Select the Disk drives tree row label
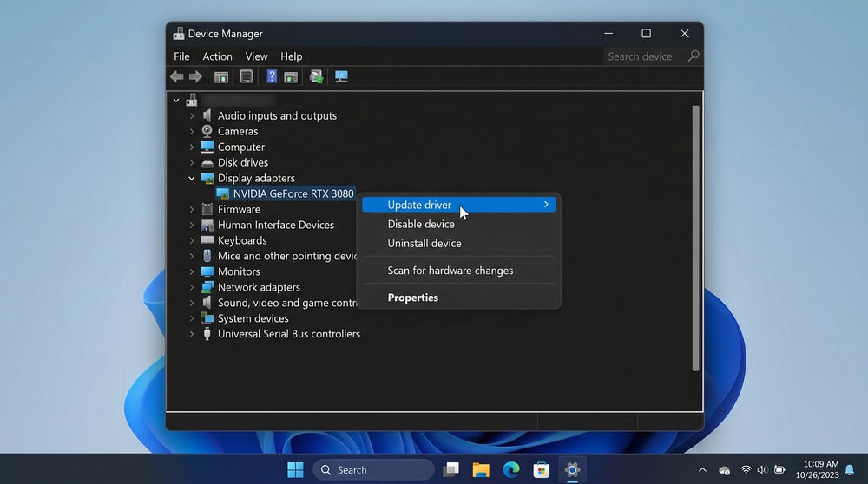Viewport: 868px width, 484px height. [242, 162]
